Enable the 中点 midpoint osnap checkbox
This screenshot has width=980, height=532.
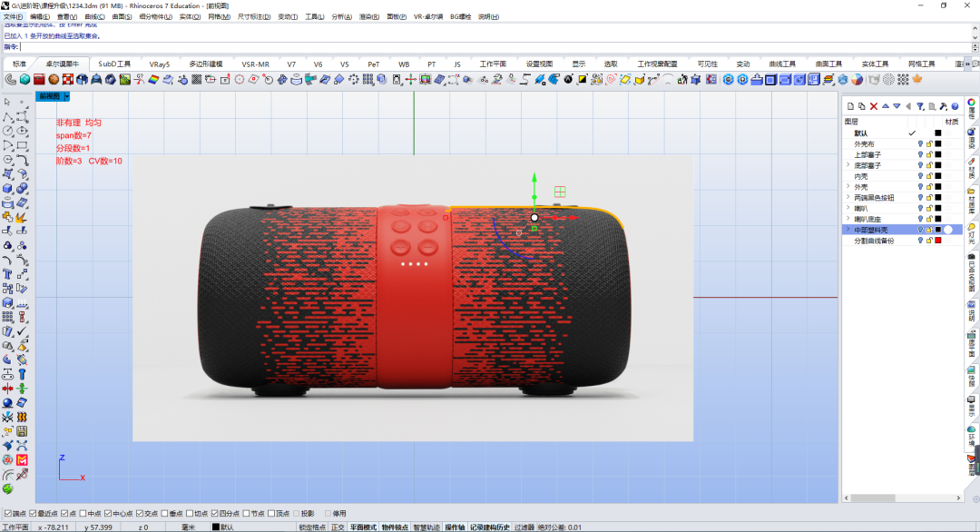click(x=83, y=513)
